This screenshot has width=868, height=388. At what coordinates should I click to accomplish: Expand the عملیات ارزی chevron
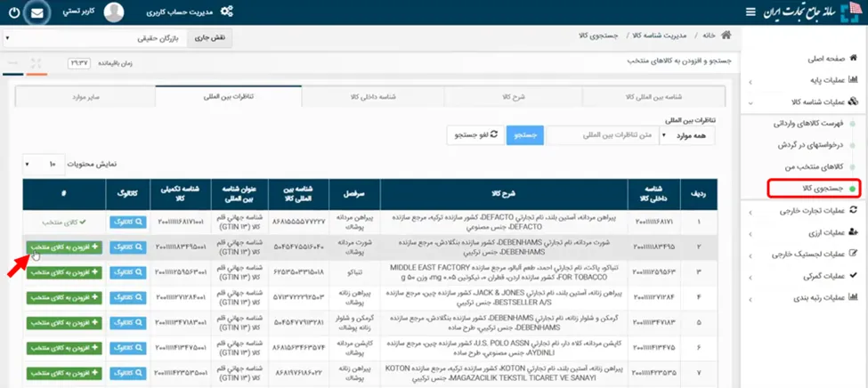(x=750, y=233)
